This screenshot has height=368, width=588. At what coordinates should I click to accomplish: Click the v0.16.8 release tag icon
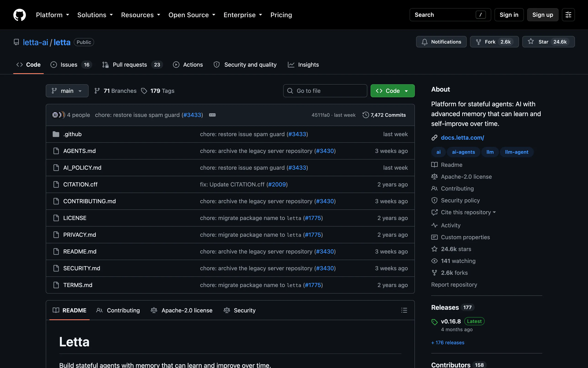[434, 322]
